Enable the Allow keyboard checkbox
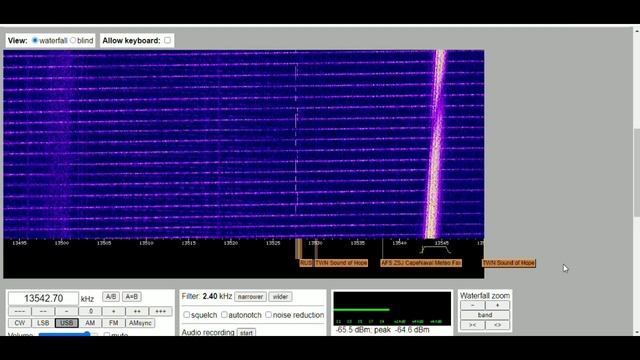640x360 pixels. [x=167, y=40]
